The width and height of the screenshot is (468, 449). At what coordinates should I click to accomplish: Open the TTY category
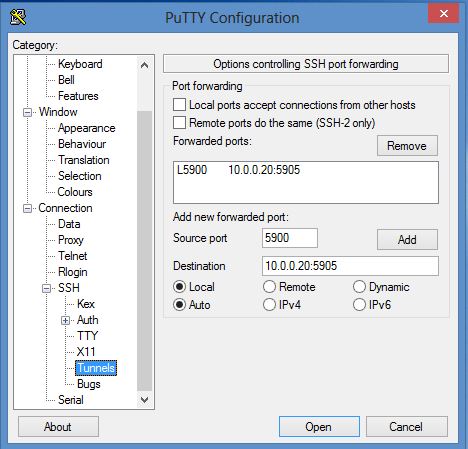tap(87, 336)
